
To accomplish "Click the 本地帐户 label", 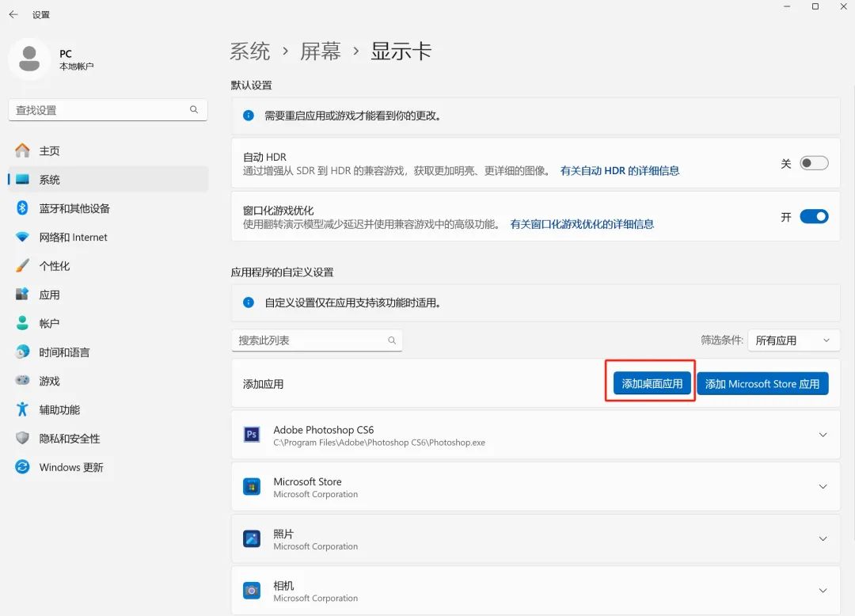I will (x=76, y=67).
